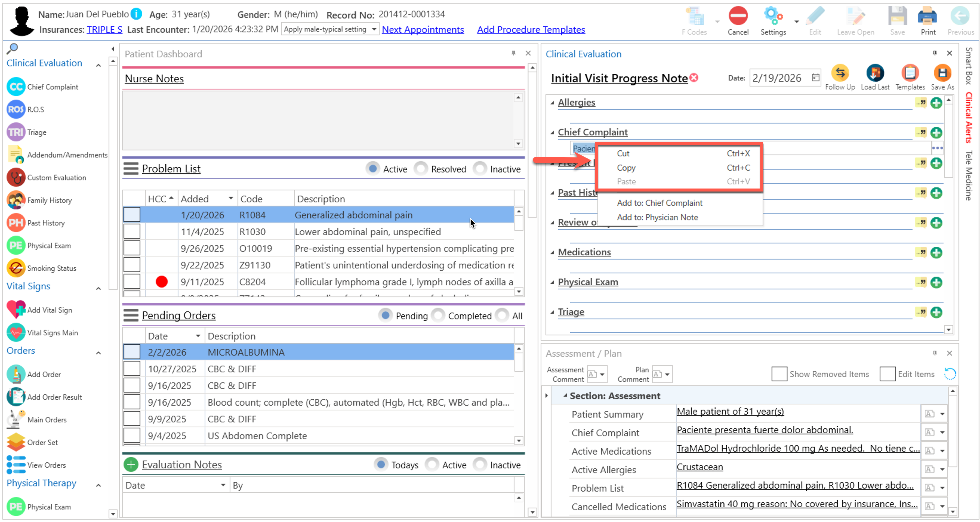Click Add Procedure Templates link
980x522 pixels.
point(531,30)
